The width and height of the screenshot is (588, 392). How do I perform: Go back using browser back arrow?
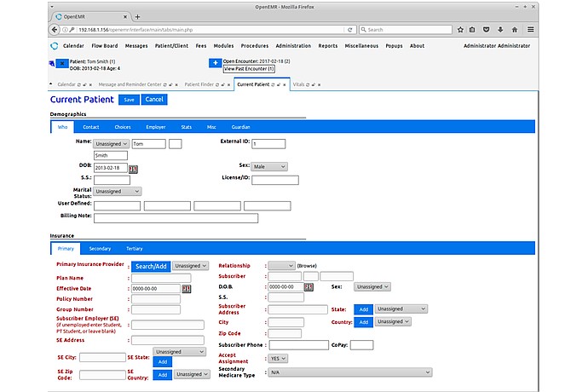pos(55,29)
